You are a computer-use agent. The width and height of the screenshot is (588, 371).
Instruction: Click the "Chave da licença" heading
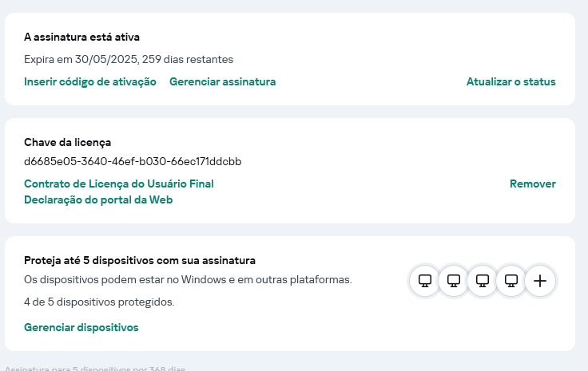[x=68, y=142]
